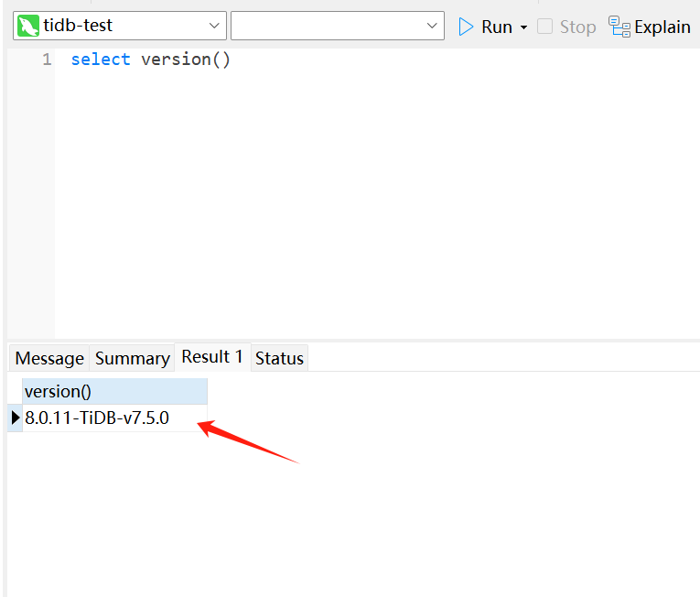The width and height of the screenshot is (700, 597).
Task: Click the select keyword in the editor
Action: [101, 60]
